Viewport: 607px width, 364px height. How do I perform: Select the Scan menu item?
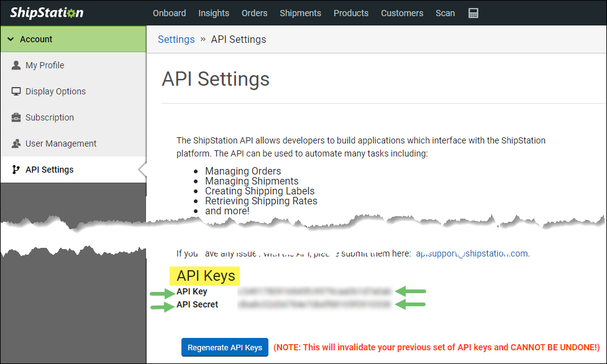[x=445, y=13]
